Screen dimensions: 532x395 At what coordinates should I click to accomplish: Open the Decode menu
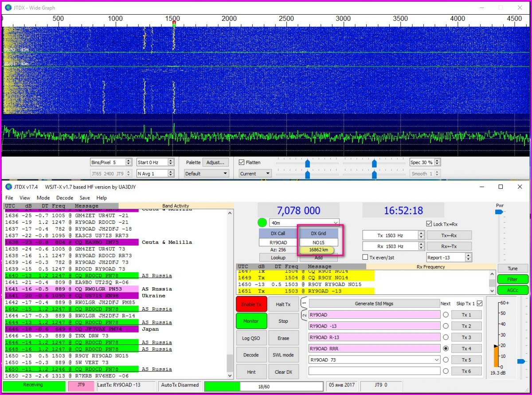point(64,198)
